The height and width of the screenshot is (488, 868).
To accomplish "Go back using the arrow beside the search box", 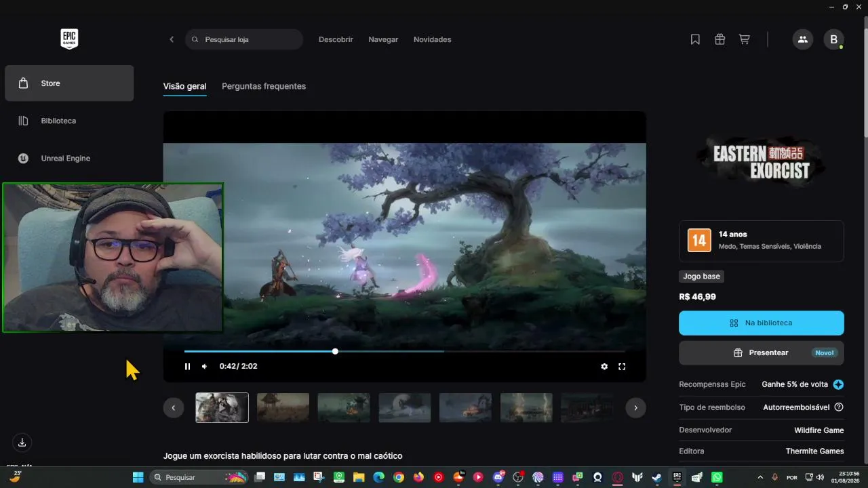I will [172, 39].
